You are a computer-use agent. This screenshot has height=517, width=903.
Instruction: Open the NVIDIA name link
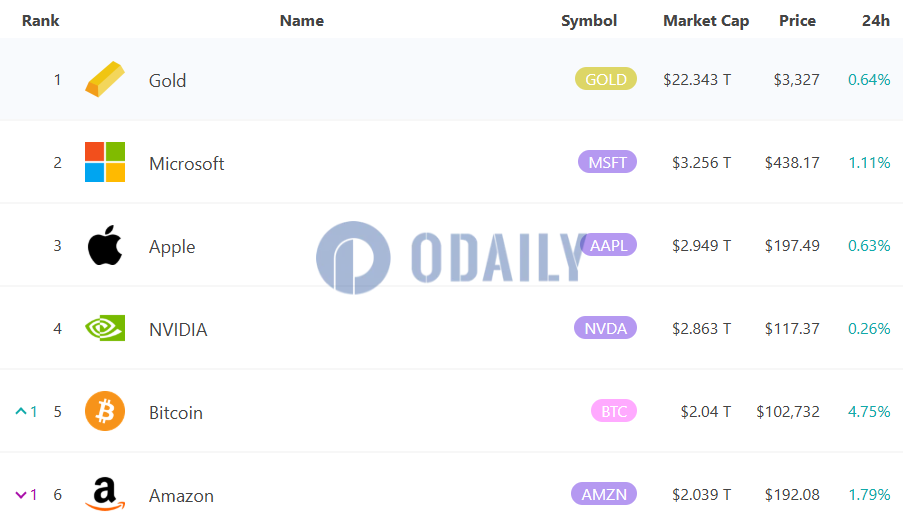[178, 329]
